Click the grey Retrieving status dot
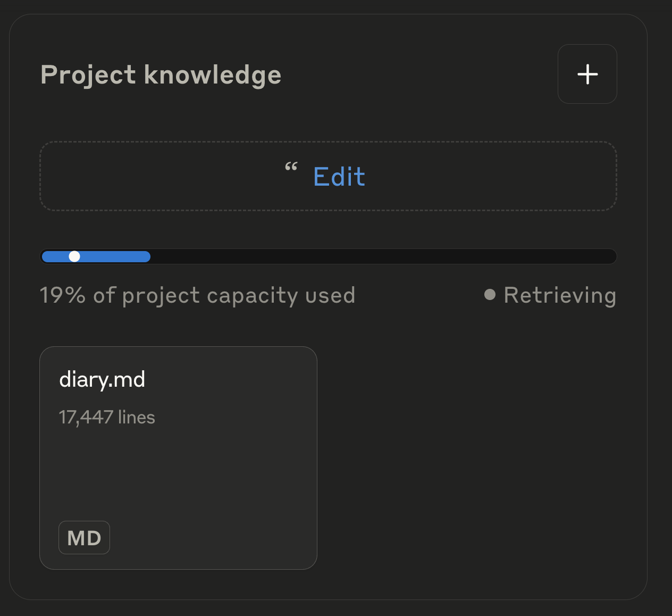672x616 pixels. tap(490, 295)
